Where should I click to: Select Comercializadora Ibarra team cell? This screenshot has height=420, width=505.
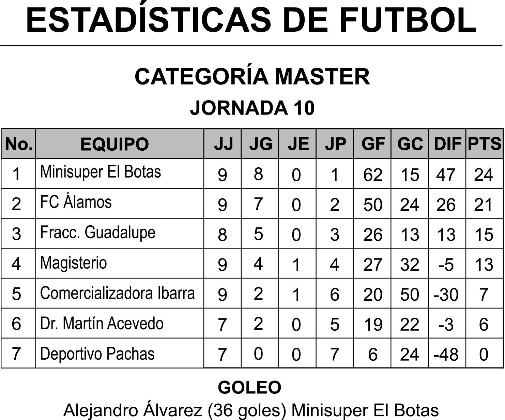[117, 293]
